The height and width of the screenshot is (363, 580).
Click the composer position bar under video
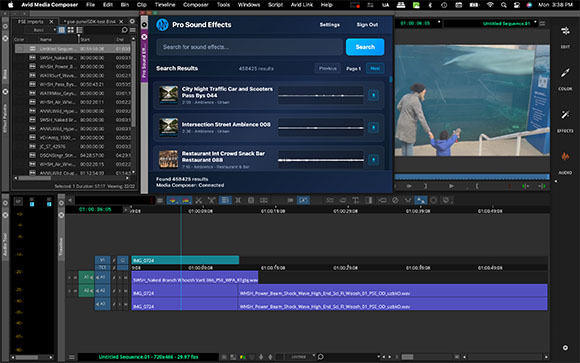tap(472, 177)
